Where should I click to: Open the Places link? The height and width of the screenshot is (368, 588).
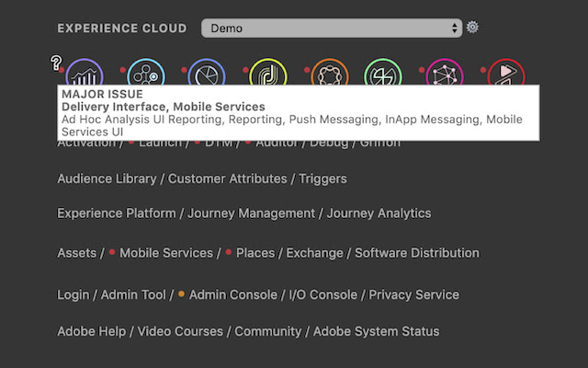[x=255, y=253]
